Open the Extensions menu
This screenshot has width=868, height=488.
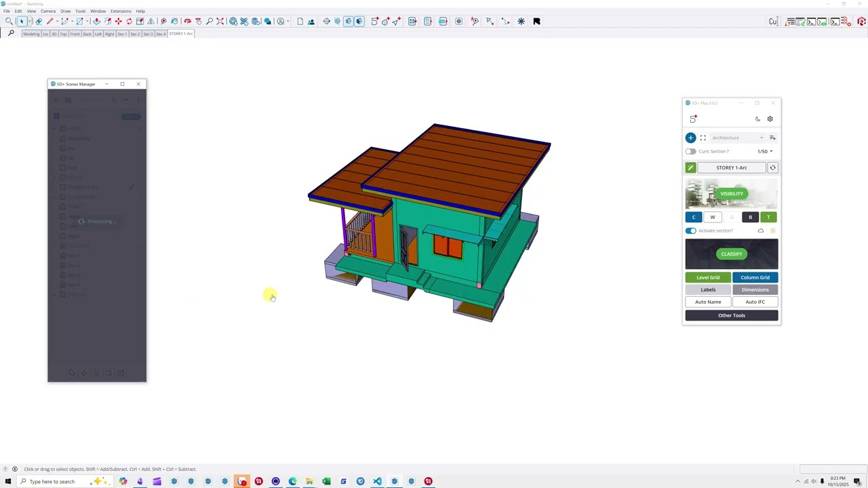tap(121, 11)
